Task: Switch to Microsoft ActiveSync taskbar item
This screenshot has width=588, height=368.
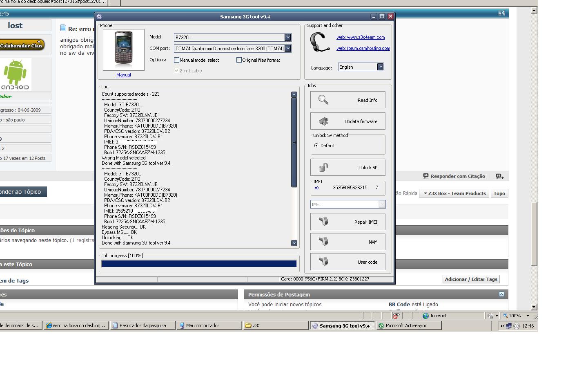Action: click(409, 325)
